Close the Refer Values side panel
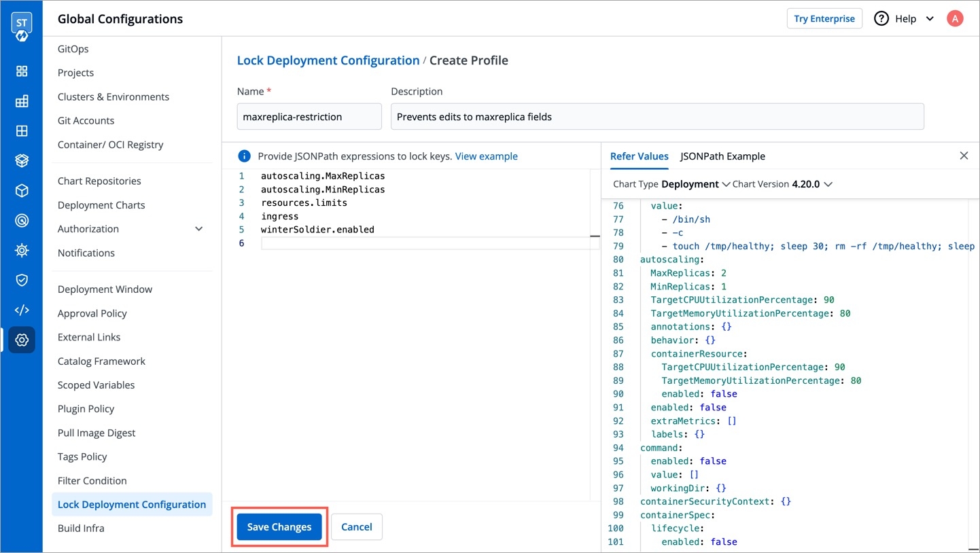980x553 pixels. click(964, 156)
